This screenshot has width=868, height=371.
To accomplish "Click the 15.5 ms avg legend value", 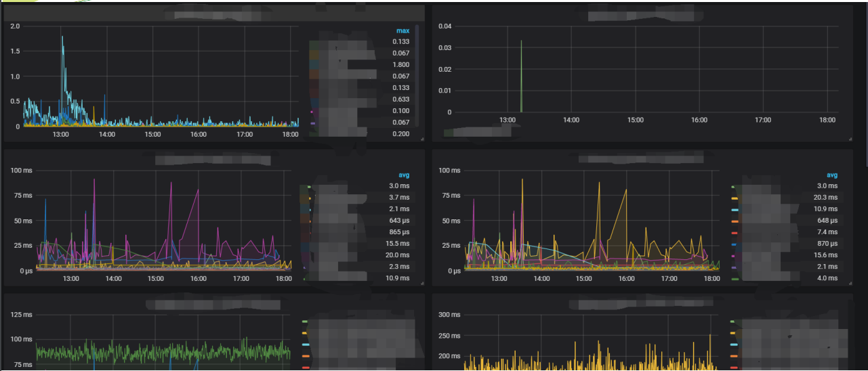I will click(397, 243).
